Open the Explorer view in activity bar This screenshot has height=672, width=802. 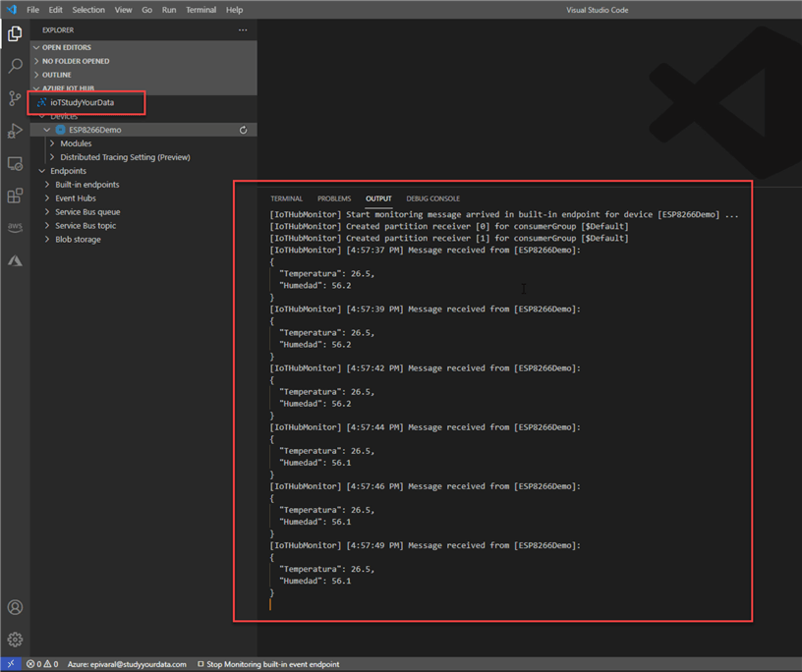coord(15,34)
